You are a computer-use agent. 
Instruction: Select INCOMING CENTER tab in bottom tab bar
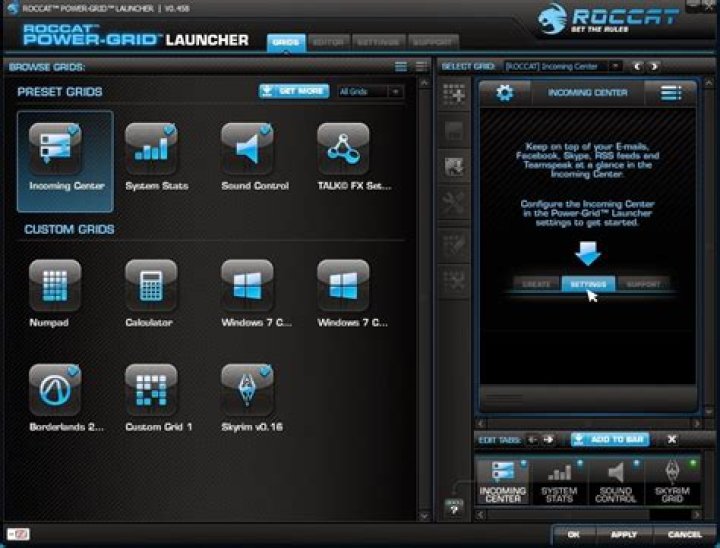pyautogui.click(x=503, y=480)
